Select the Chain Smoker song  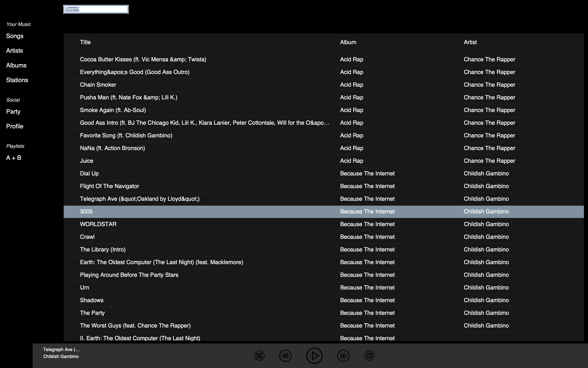(x=324, y=85)
